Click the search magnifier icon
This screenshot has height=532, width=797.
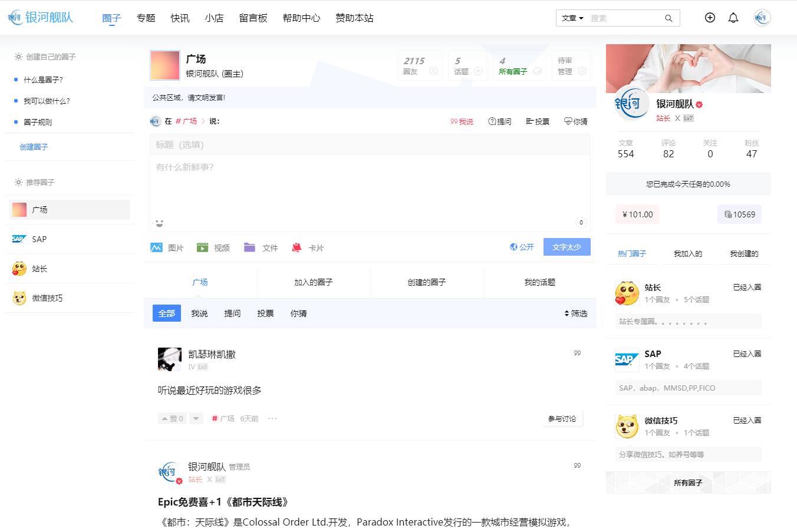[668, 18]
